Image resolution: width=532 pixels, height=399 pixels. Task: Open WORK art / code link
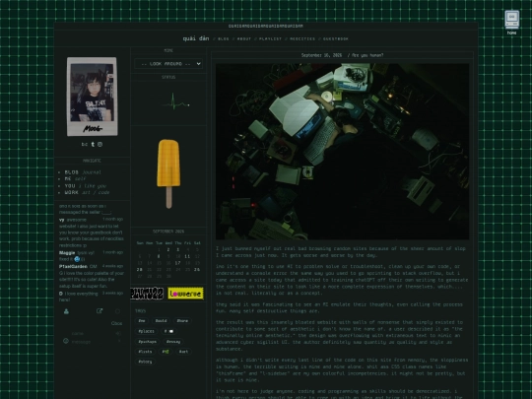(87, 192)
